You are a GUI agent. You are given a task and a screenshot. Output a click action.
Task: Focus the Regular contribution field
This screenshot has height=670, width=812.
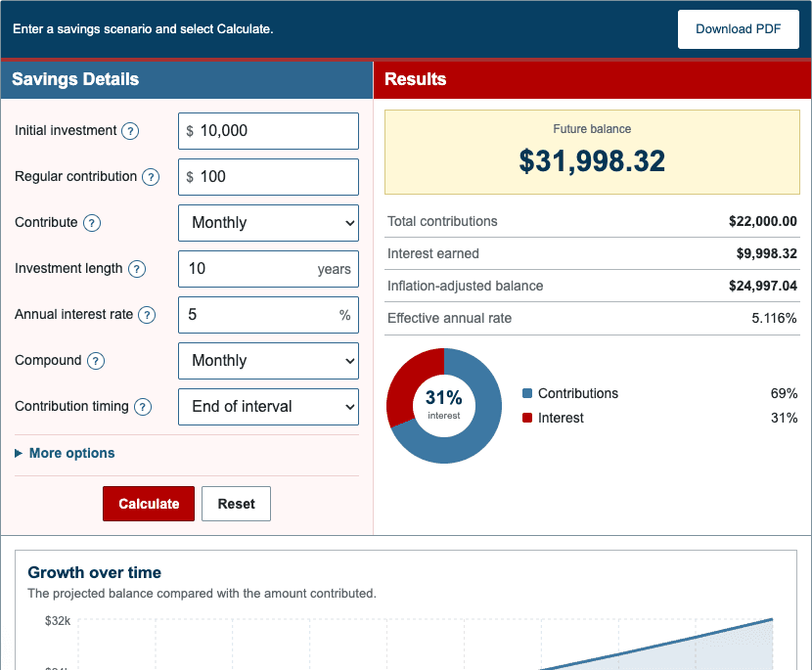[268, 177]
